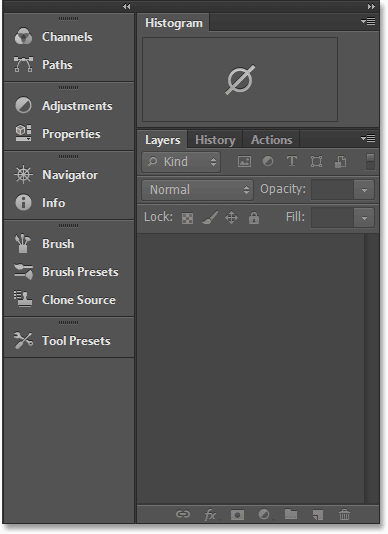Click the Fill value input field
The width and height of the screenshot is (388, 534).
click(x=332, y=218)
